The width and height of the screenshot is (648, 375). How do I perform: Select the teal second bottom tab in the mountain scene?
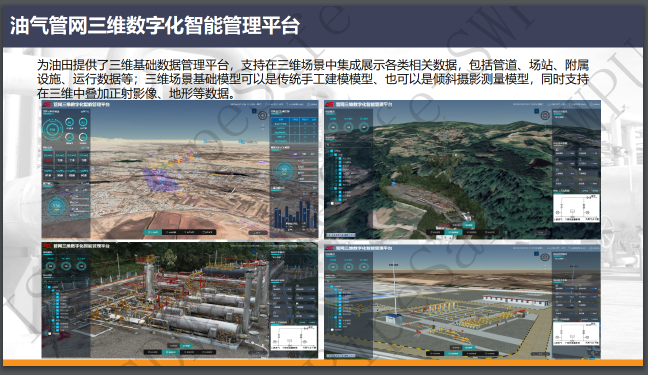click(453, 232)
